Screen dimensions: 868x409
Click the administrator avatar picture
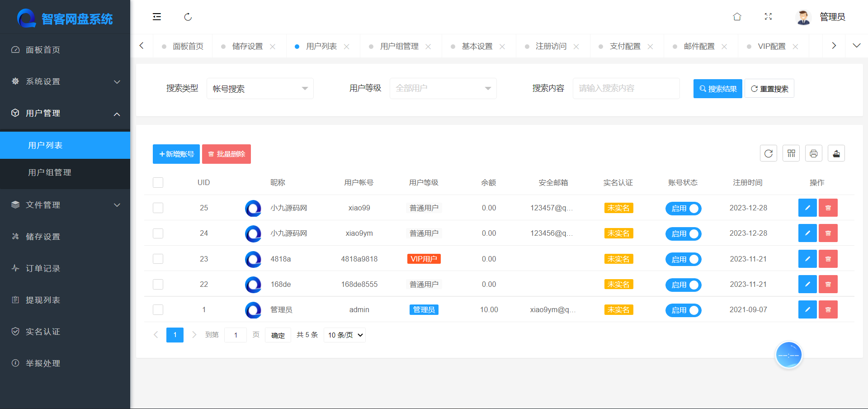[803, 17]
